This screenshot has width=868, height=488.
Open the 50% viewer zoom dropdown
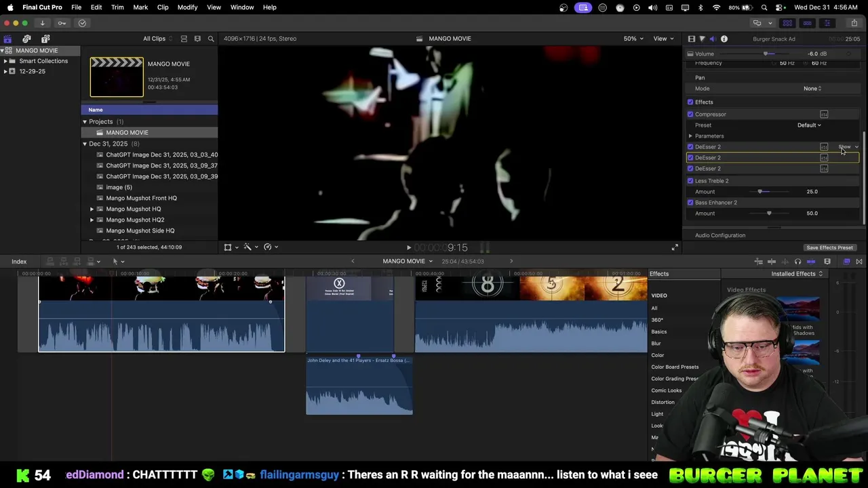(634, 39)
